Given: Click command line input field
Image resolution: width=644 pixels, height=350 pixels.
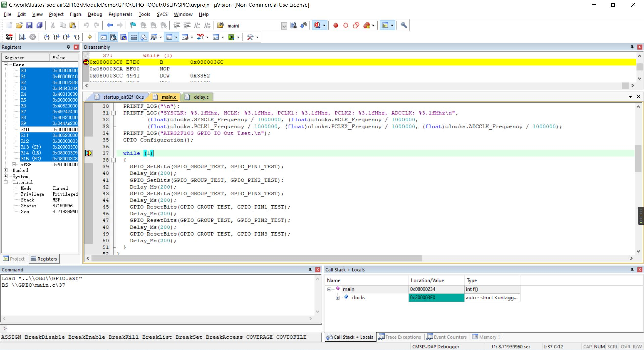Looking at the screenshot, I should point(163,328).
